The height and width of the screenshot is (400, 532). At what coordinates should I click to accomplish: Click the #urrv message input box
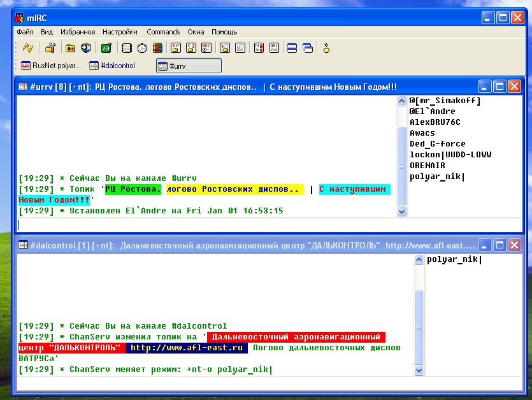tap(210, 224)
